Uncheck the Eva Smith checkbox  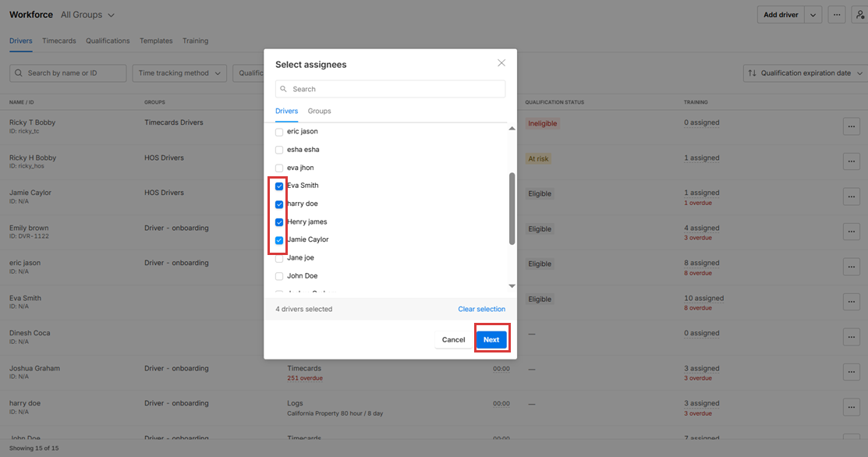coord(279,186)
